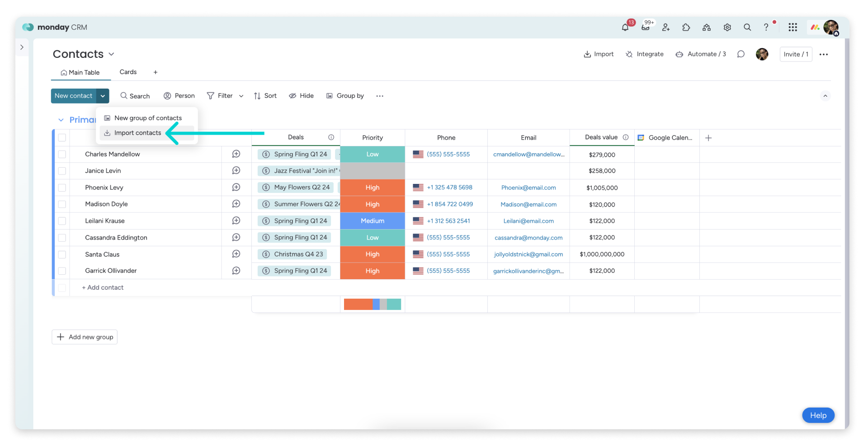Screen dimensions: 868x446
Task: Select the Phoenix Levy row checkbox
Action: (62, 188)
